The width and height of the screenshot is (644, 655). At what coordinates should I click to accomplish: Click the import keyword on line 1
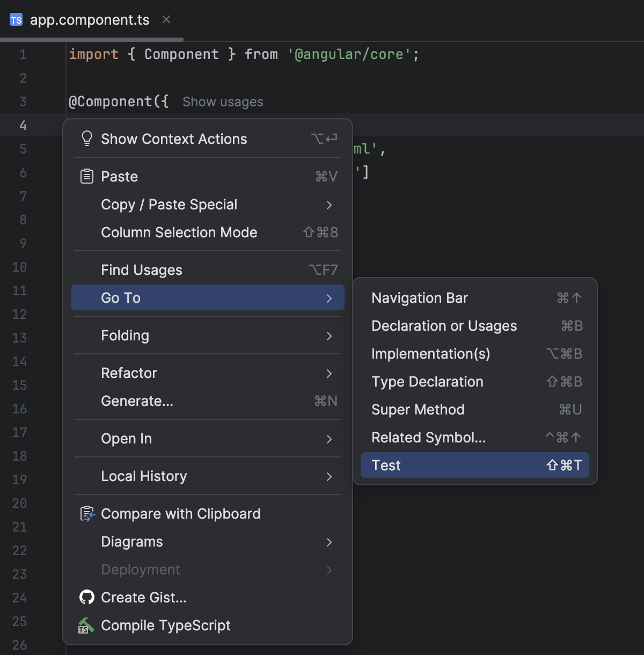tap(93, 54)
